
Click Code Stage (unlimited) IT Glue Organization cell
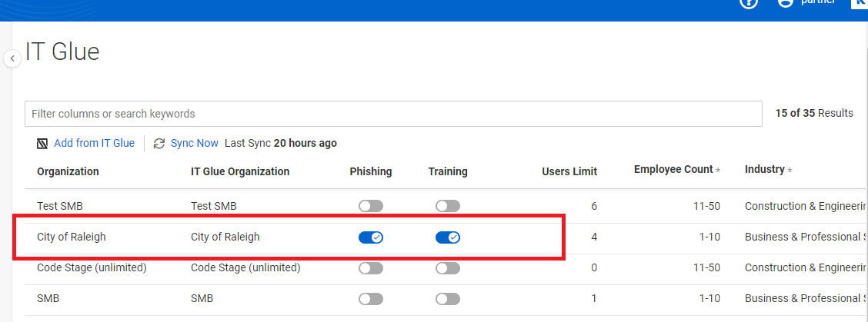[245, 267]
